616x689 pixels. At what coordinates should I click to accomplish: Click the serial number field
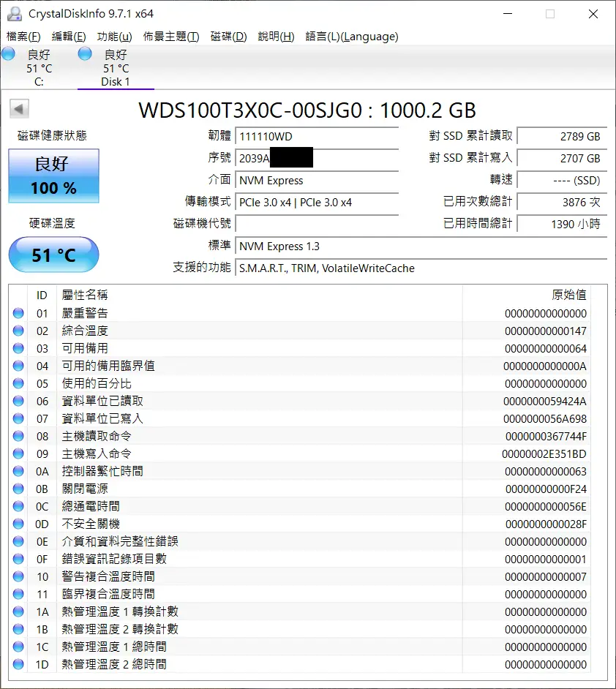click(317, 158)
